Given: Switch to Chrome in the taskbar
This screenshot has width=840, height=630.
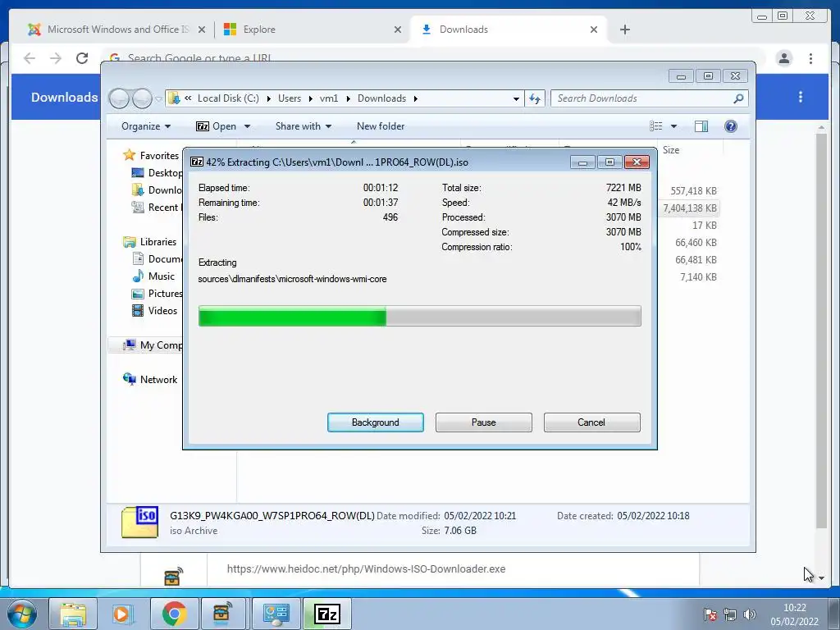Looking at the screenshot, I should (175, 614).
